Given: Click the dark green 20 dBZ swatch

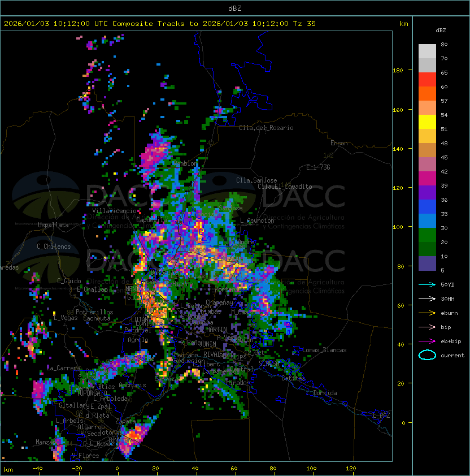Looking at the screenshot, I should [427, 249].
